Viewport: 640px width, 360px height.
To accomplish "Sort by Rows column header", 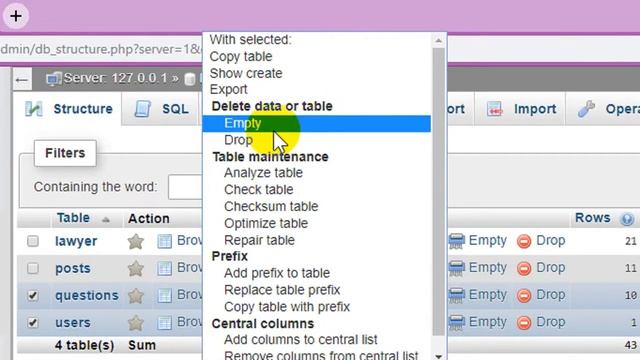I will (593, 218).
